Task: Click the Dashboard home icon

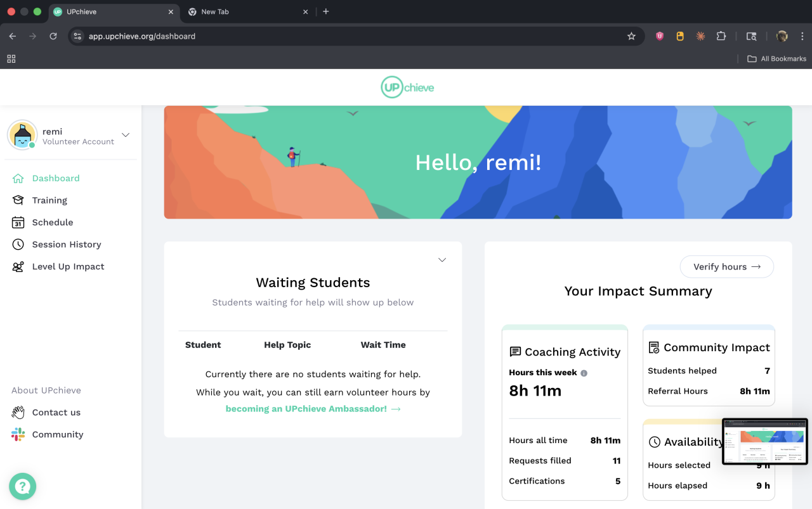Action: click(18, 178)
